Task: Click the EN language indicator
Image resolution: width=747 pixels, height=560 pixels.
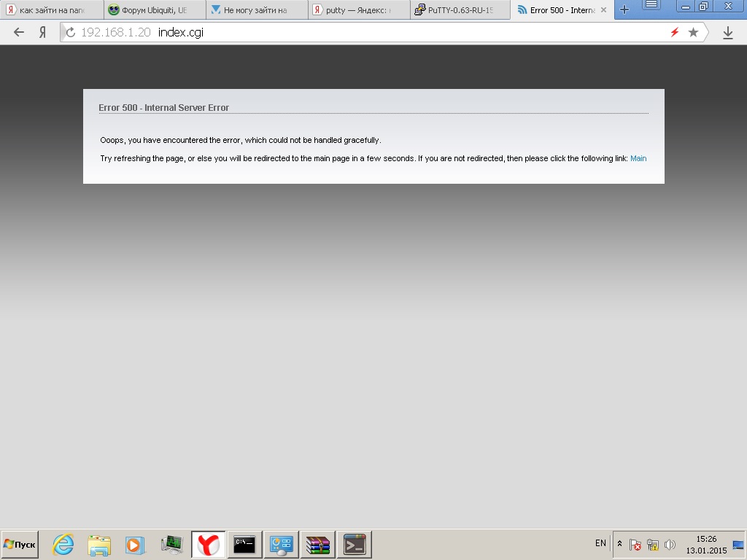Action: point(600,542)
